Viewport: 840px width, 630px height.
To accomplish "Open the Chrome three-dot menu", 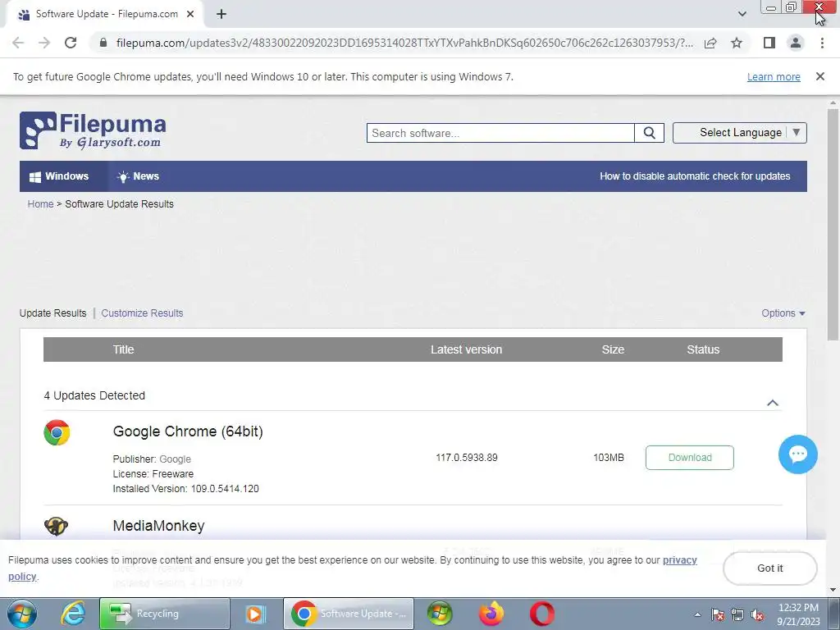I will click(x=822, y=43).
